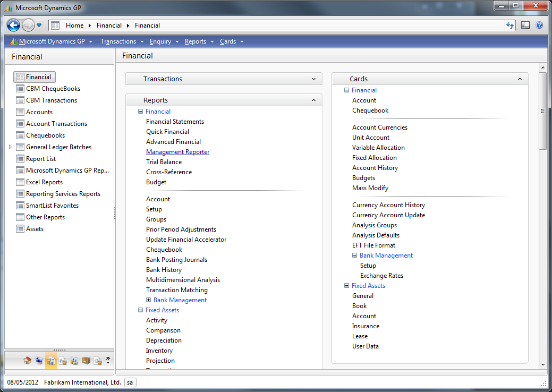Open the Cards menu in the menu bar
Image resolution: width=552 pixels, height=392 pixels.
click(x=232, y=41)
